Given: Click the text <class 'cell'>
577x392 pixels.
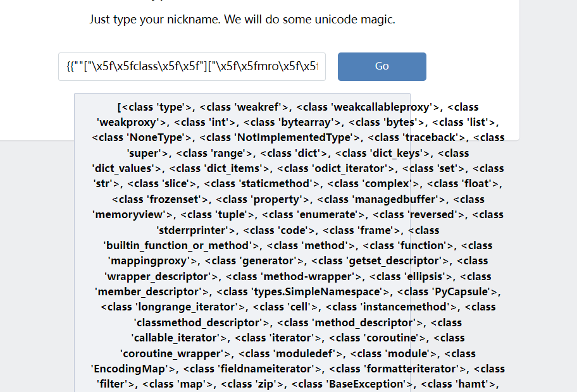Looking at the screenshot, I should (285, 307).
